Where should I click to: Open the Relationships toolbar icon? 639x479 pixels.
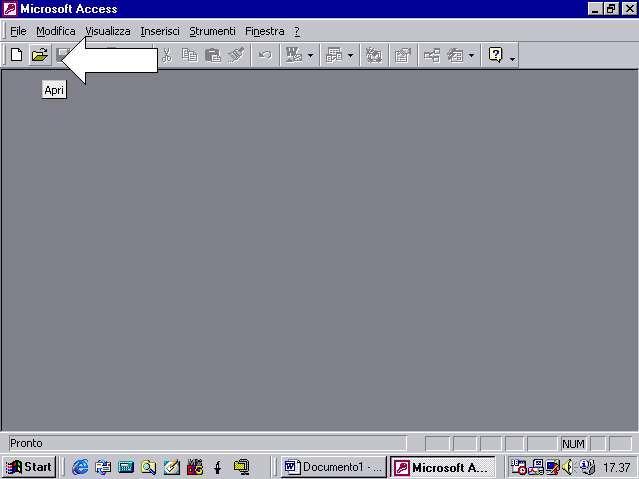click(432, 55)
